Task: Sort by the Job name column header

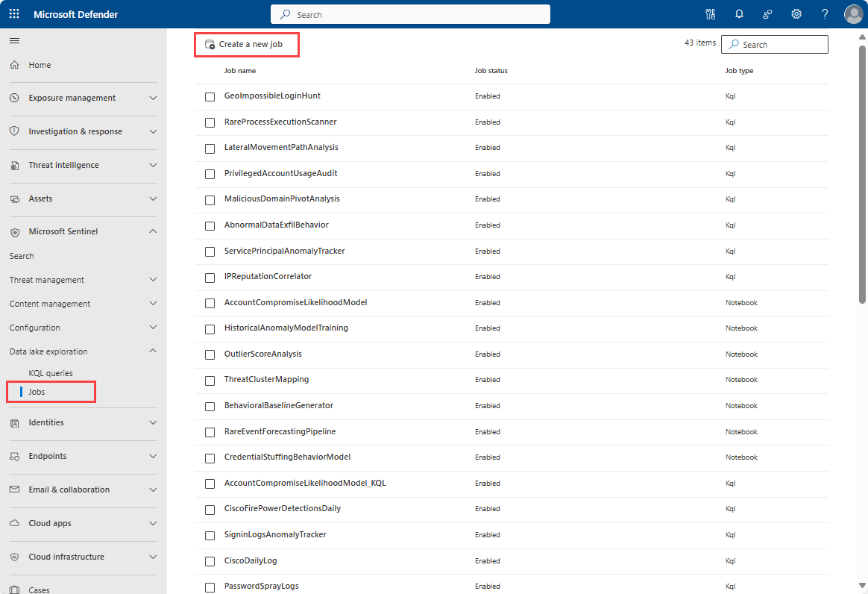Action: 239,71
